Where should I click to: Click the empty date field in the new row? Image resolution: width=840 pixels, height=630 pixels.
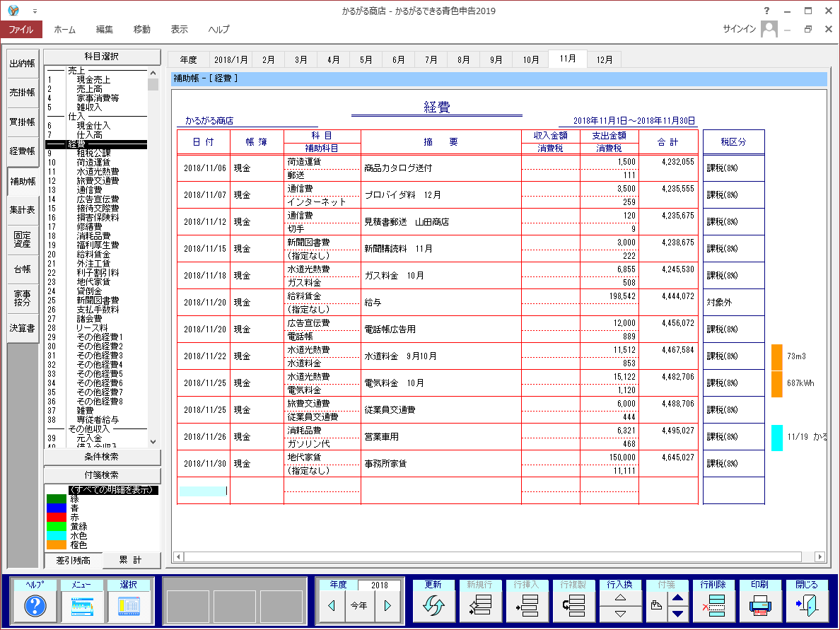coord(203,491)
